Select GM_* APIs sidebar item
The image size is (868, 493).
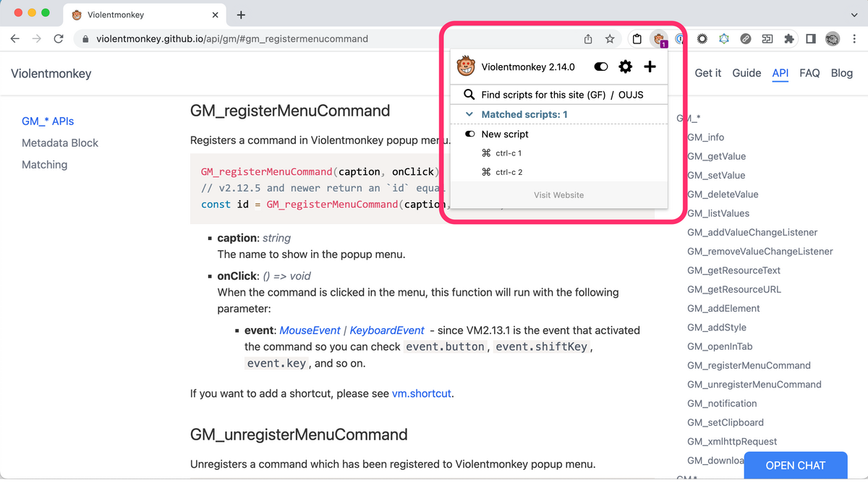48,121
